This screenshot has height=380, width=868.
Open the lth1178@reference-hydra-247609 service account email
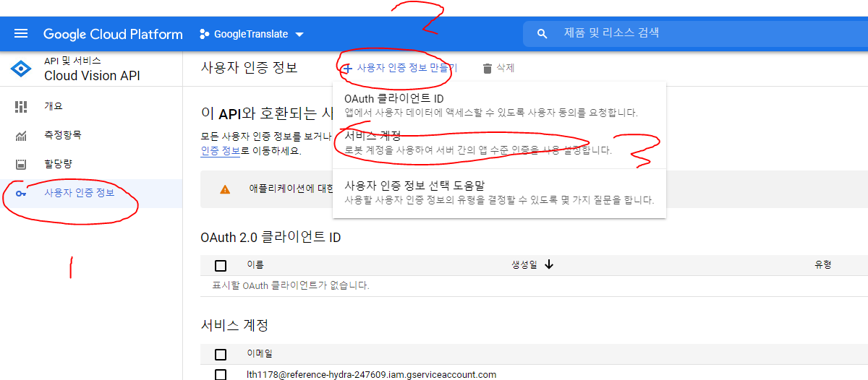pos(372,374)
